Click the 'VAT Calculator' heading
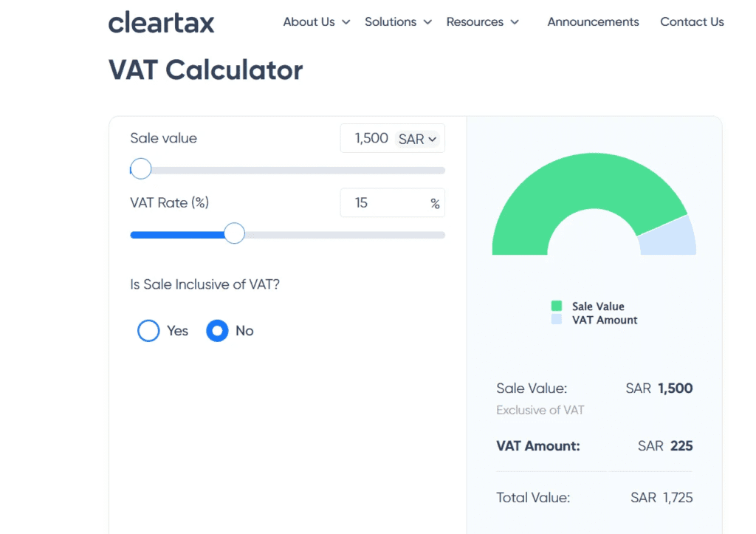 click(x=205, y=69)
